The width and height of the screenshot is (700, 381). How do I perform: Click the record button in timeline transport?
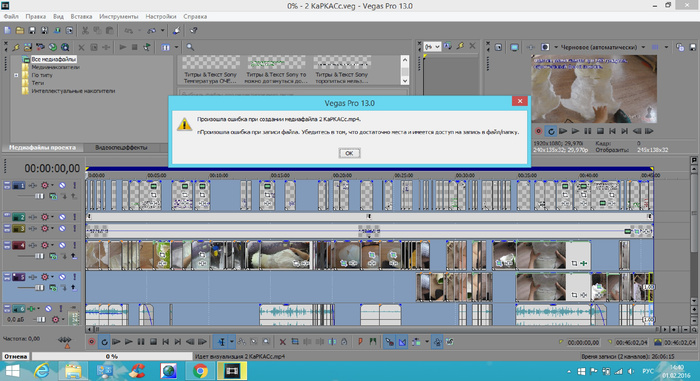pos(92,342)
